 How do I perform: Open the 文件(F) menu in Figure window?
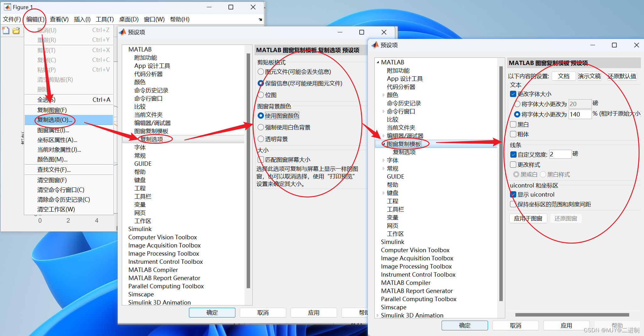(x=12, y=19)
